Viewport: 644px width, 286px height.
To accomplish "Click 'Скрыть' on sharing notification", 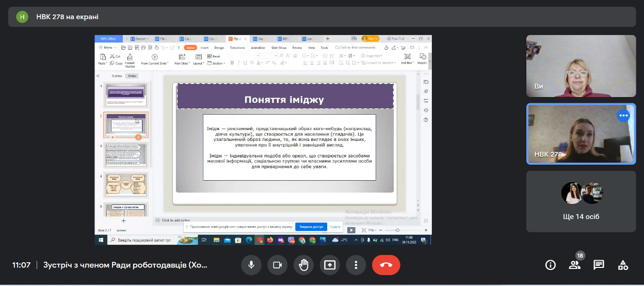I will [335, 227].
